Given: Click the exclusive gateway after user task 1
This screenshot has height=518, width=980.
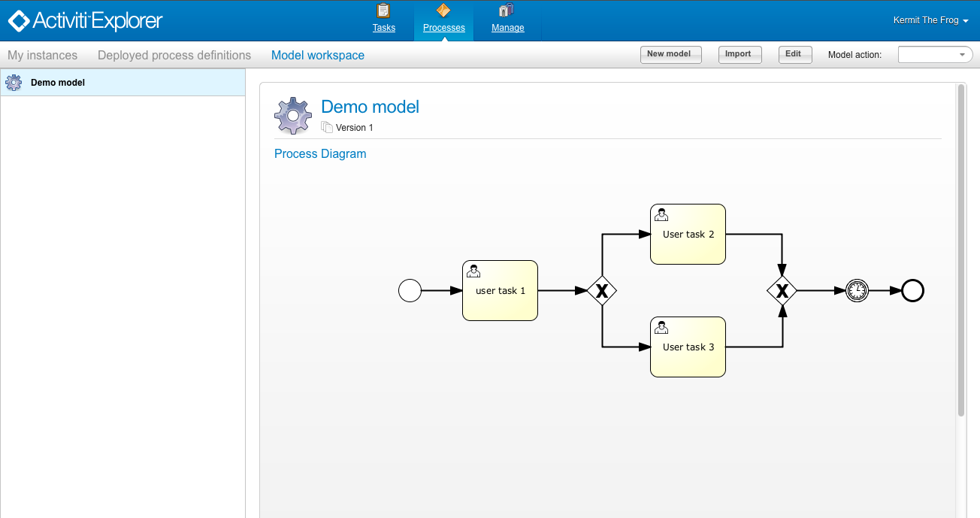Looking at the screenshot, I should [603, 290].
